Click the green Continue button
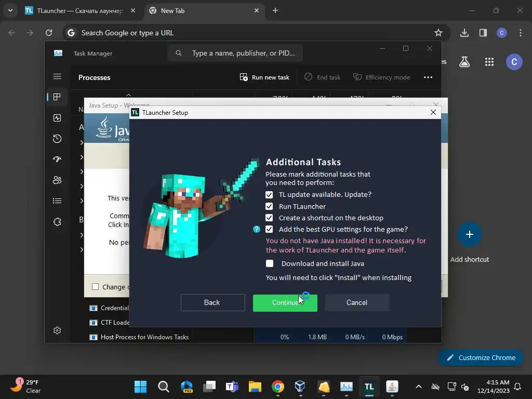The width and height of the screenshot is (532, 399). tap(285, 303)
